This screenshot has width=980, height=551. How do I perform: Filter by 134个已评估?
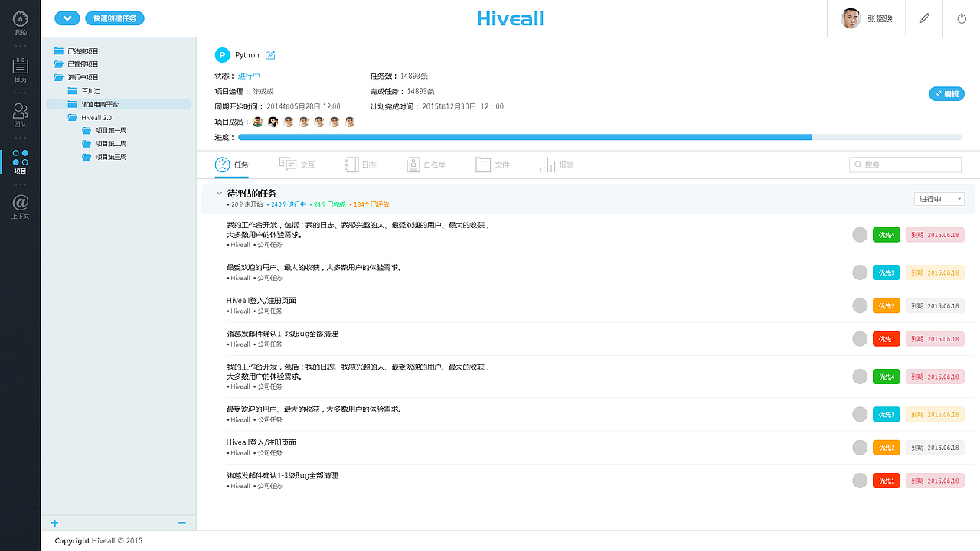[370, 205]
